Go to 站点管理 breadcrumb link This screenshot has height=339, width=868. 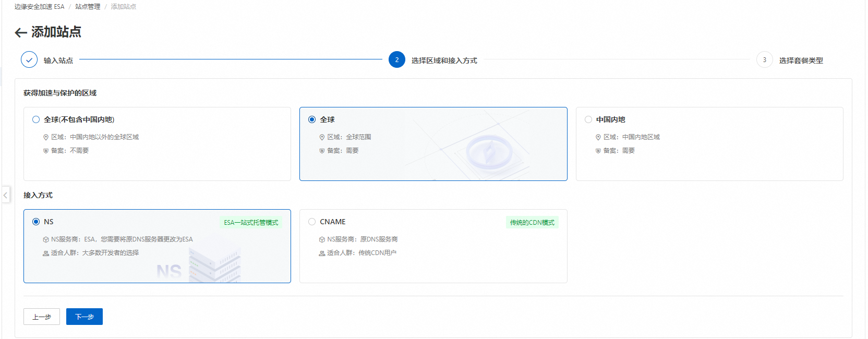tap(88, 7)
